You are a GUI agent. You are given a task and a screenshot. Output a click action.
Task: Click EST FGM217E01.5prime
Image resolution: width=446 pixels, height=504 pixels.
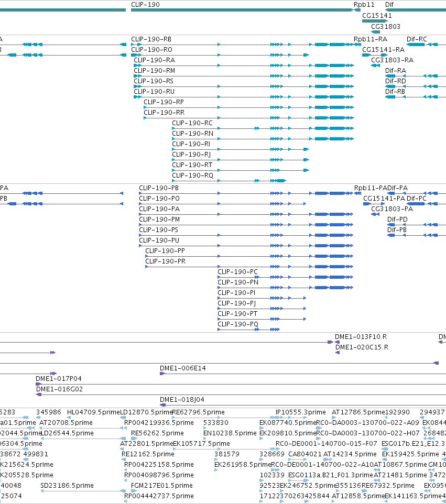click(162, 486)
